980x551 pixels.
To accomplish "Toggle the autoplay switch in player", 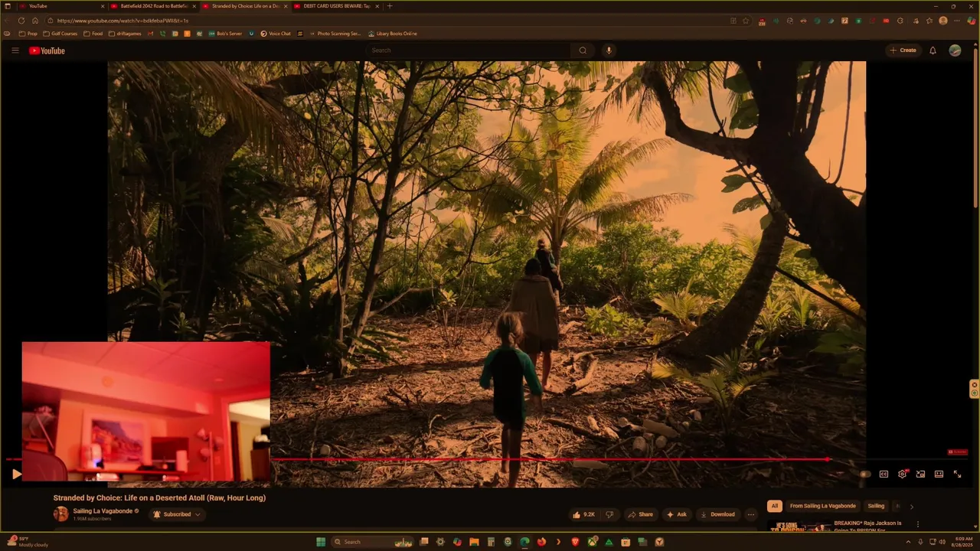I will [864, 474].
